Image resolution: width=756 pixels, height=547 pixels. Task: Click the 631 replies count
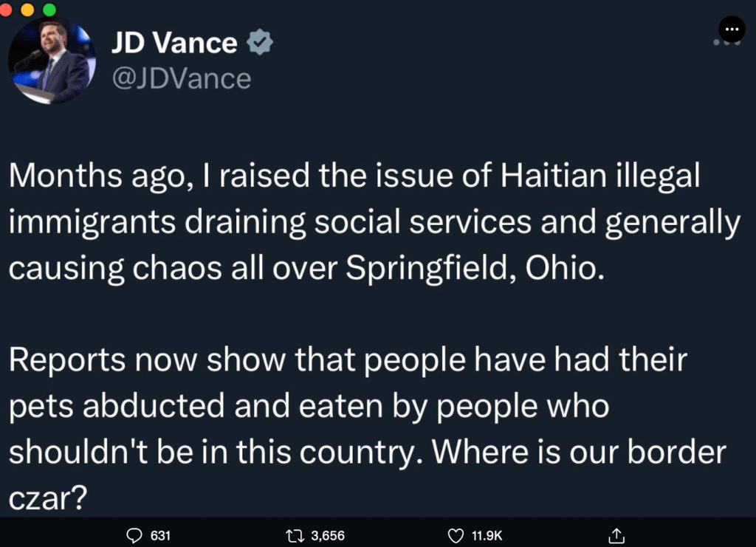[x=160, y=536]
